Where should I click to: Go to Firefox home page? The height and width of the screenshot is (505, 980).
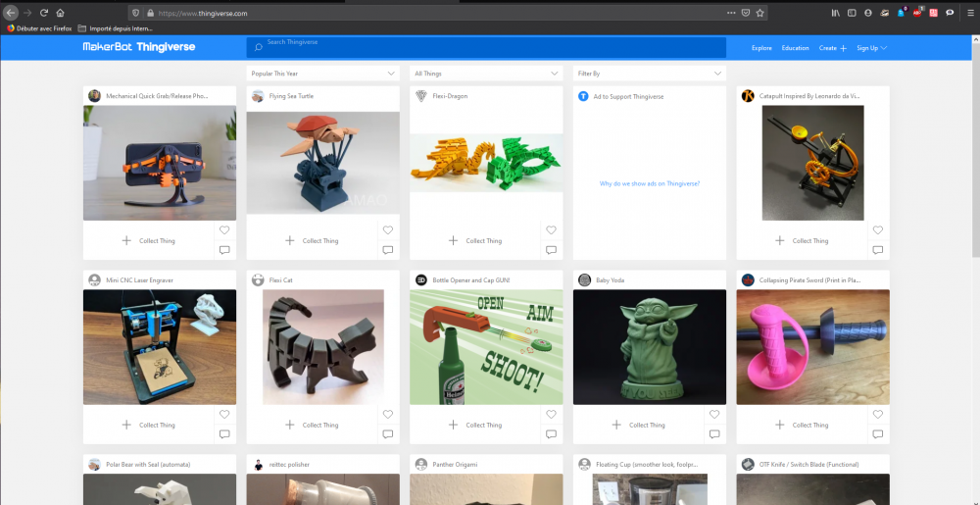(x=60, y=13)
